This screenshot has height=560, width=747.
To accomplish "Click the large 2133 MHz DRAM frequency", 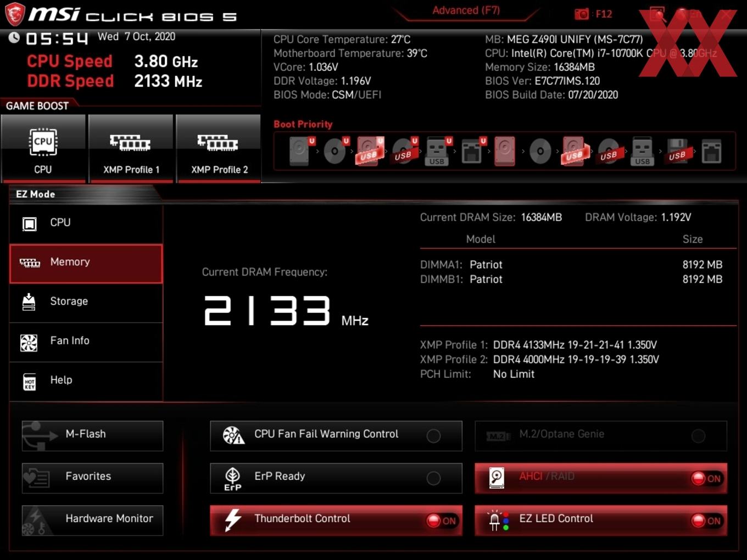I will (x=286, y=311).
